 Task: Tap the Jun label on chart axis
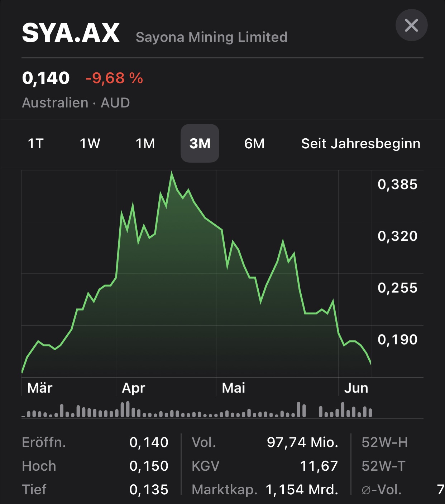356,388
